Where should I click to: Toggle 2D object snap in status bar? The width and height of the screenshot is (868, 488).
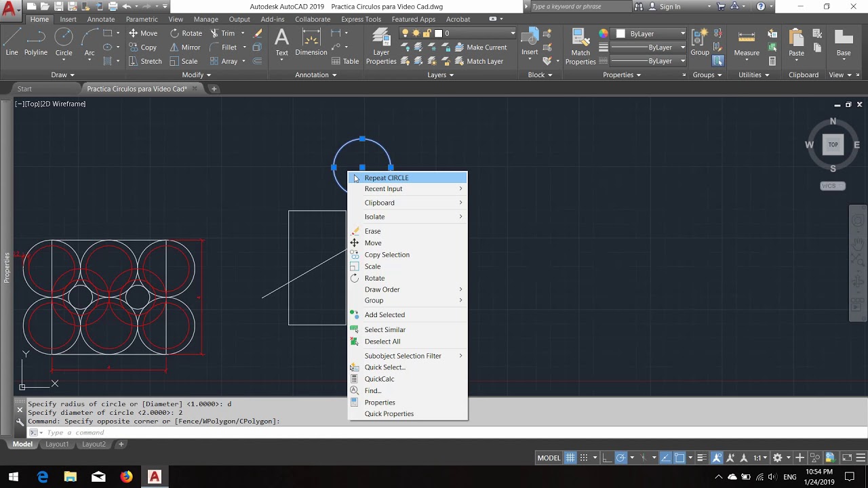(x=679, y=457)
